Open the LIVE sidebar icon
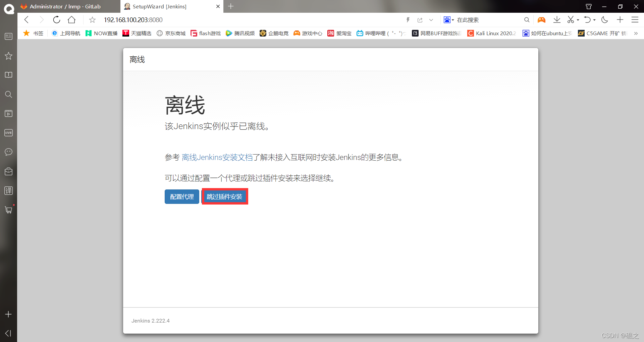644x342 pixels. [9, 133]
